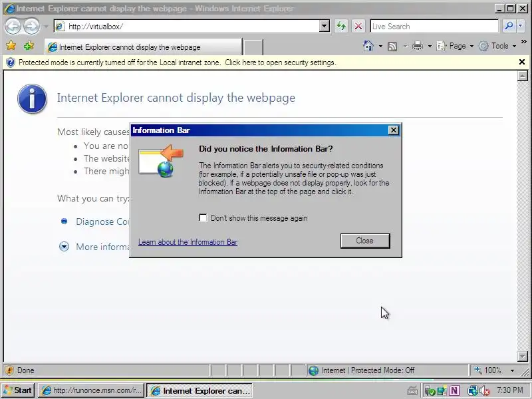Image resolution: width=532 pixels, height=399 pixels.
Task: Open the Print dropdown arrow
Action: (x=430, y=46)
